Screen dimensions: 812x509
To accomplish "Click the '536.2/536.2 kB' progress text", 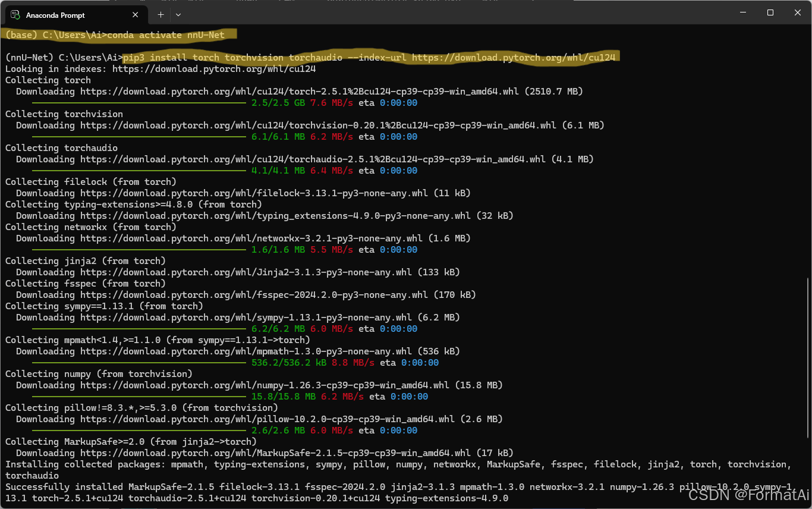I will click(289, 363).
